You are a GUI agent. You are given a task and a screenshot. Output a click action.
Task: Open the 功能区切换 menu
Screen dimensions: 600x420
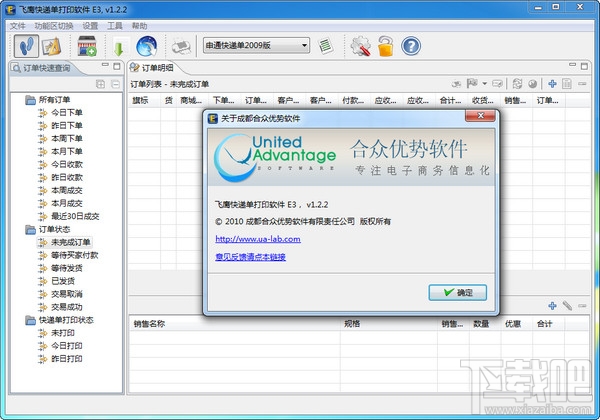[54, 26]
